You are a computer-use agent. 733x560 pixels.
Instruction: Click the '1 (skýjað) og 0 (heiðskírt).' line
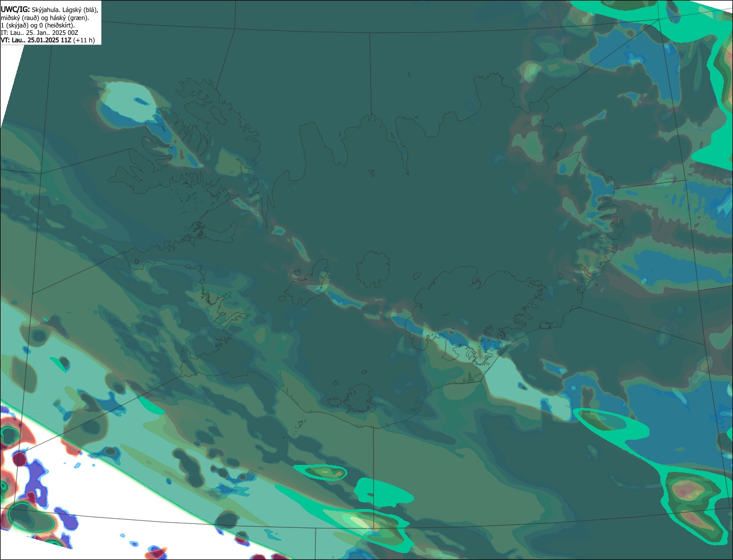(x=38, y=25)
